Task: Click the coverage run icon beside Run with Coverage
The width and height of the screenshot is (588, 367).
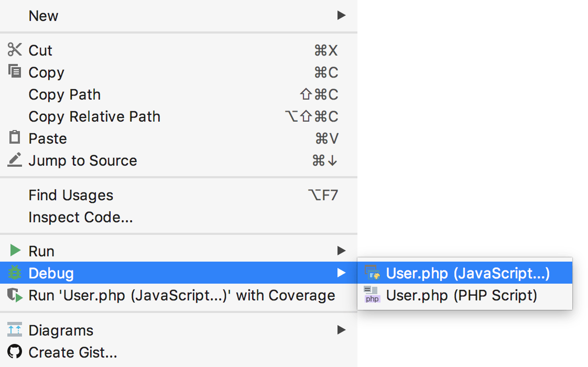Action: point(16,295)
